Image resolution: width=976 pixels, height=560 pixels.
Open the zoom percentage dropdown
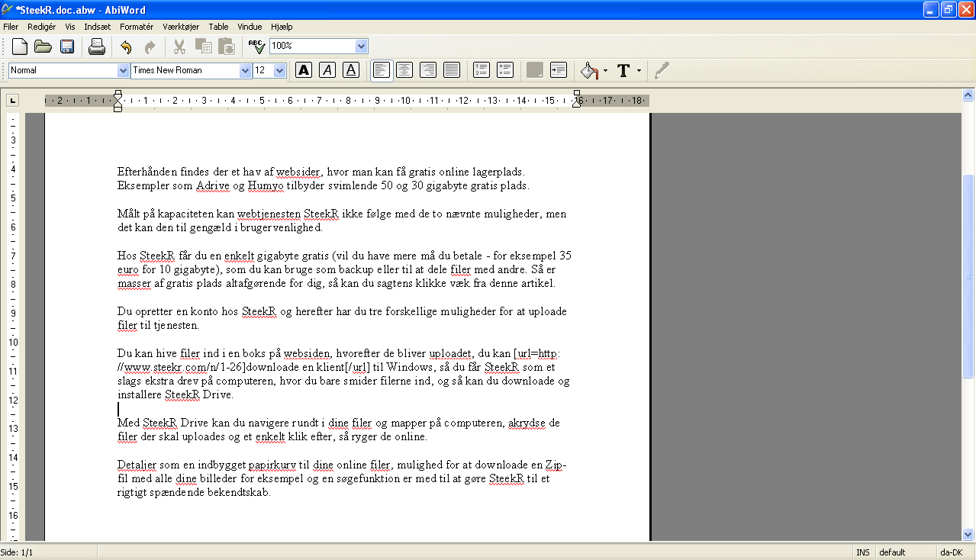click(x=361, y=46)
